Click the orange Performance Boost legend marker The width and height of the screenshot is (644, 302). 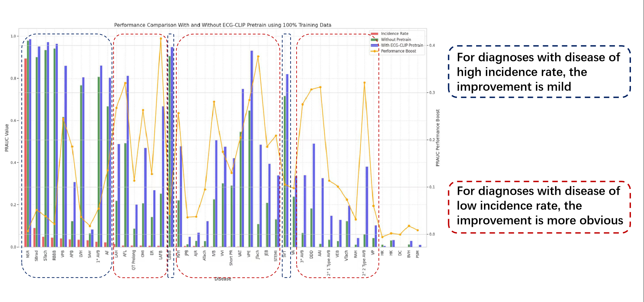(374, 51)
